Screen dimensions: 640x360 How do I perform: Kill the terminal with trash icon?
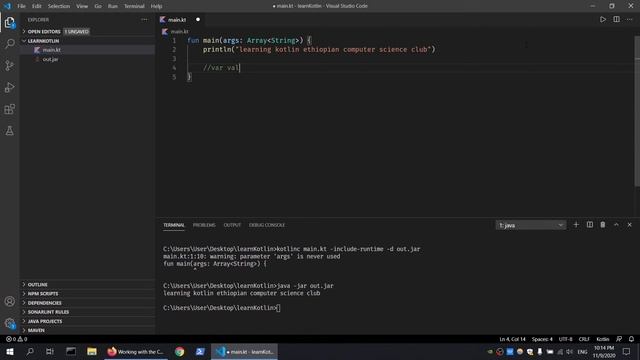602,224
